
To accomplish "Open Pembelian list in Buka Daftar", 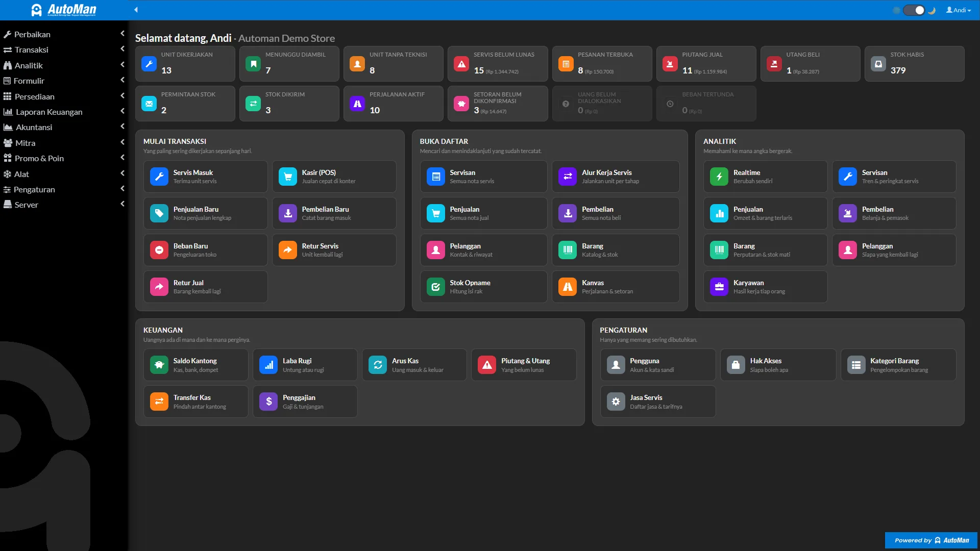I will 616,213.
